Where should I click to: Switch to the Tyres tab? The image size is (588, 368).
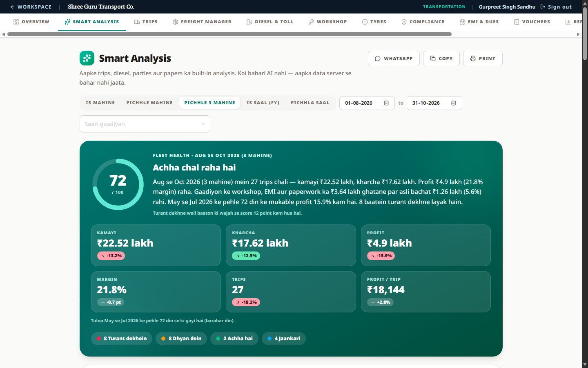click(374, 22)
